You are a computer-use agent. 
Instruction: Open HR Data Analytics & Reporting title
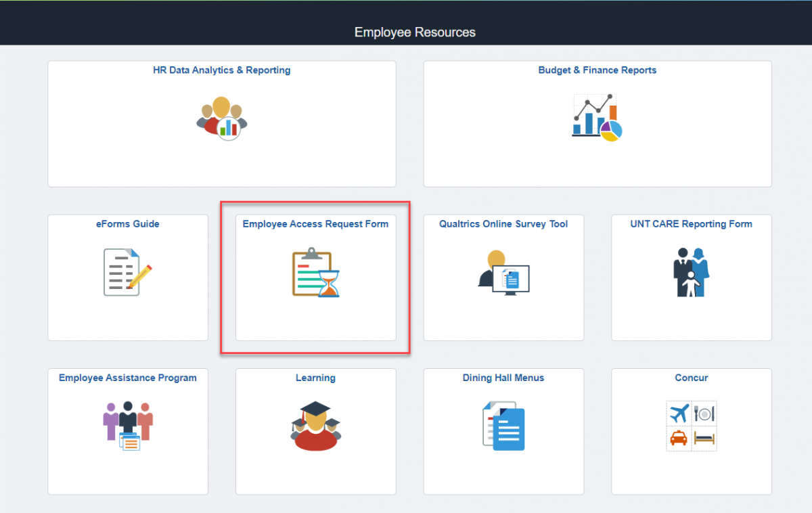click(222, 70)
